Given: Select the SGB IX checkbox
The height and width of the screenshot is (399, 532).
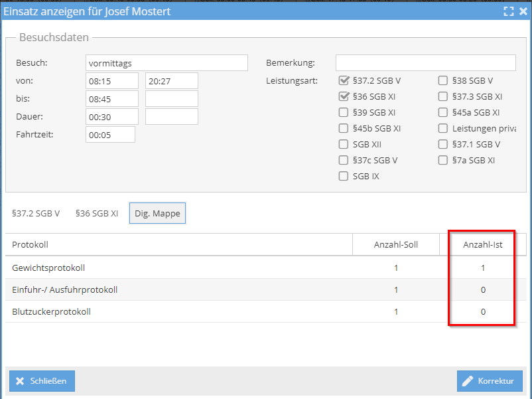Looking at the screenshot, I should pos(344,177).
